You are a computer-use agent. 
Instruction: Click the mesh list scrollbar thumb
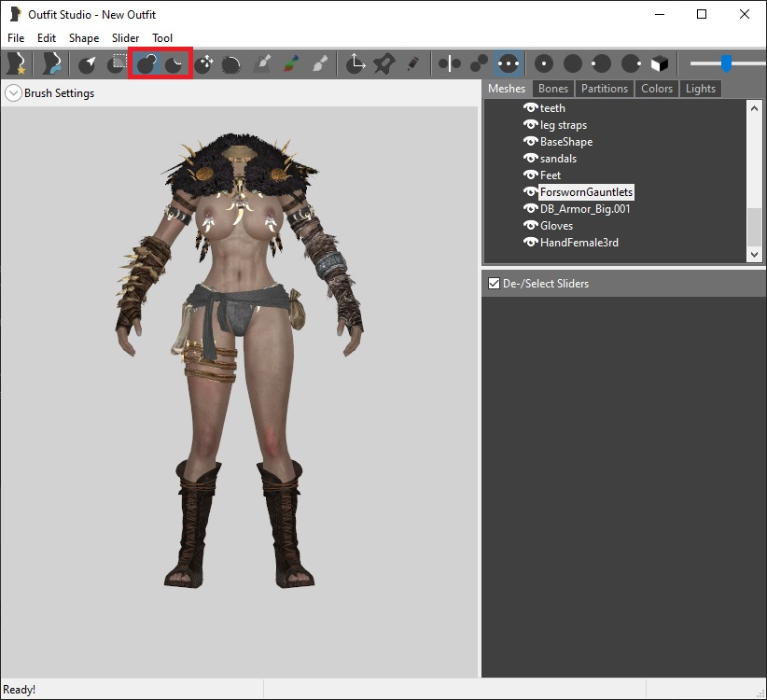(754, 227)
